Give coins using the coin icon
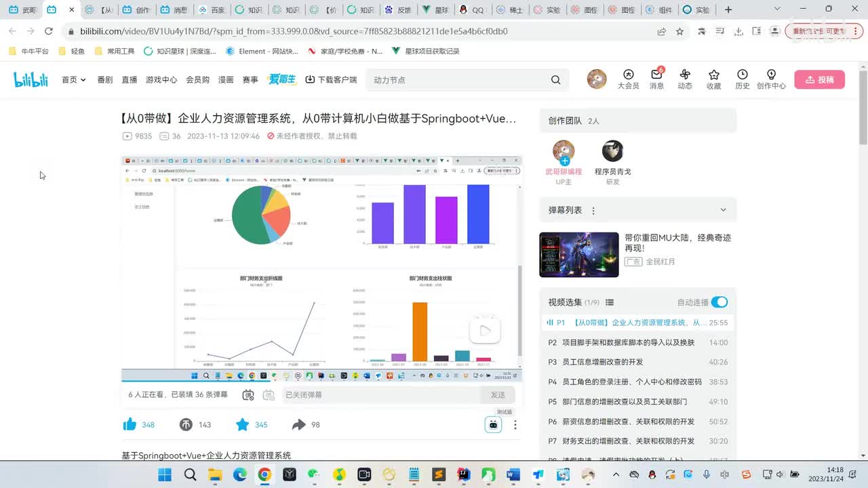 pos(186,424)
